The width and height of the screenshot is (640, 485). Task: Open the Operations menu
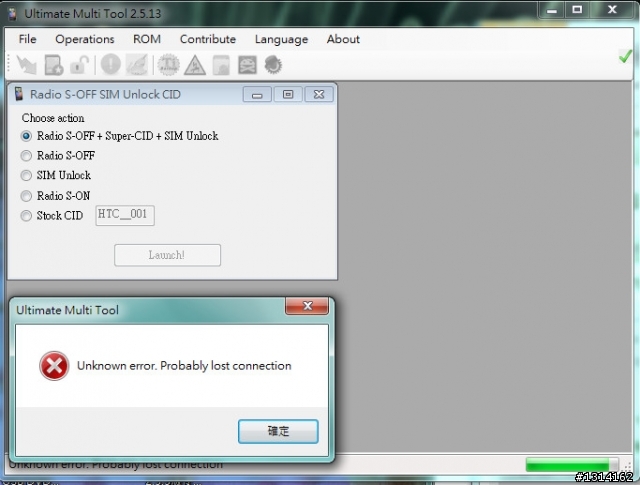tap(85, 39)
